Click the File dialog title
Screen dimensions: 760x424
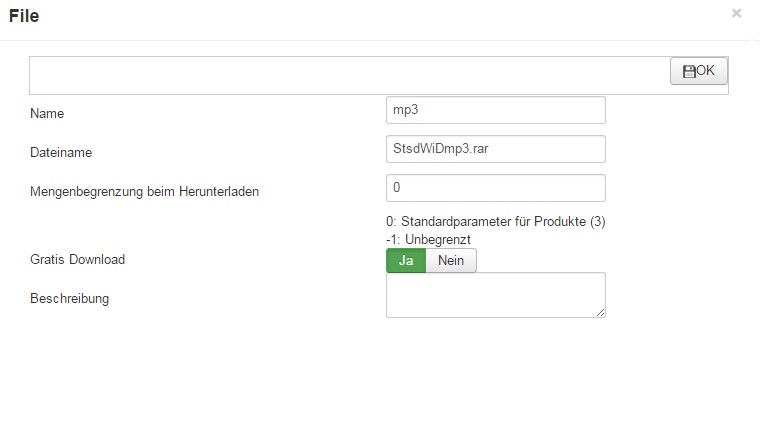coord(24,15)
